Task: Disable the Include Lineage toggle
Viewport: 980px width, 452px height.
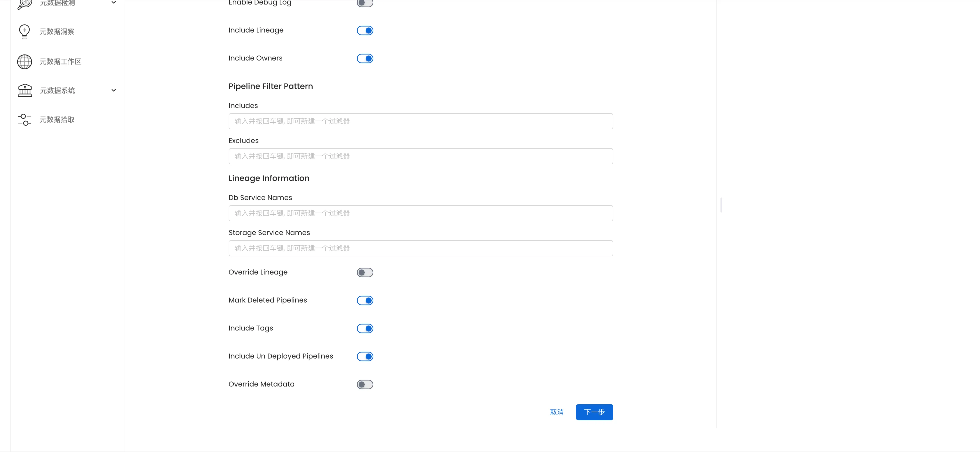Action: (x=365, y=30)
